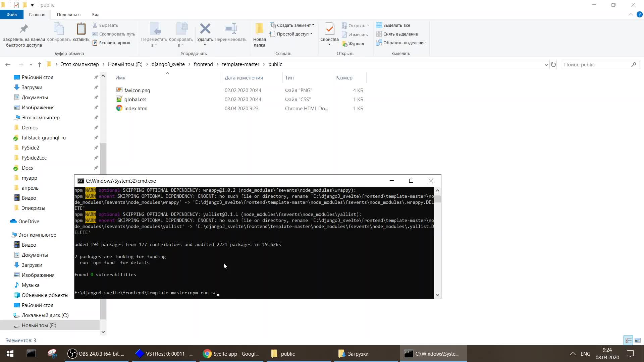
Task: Go back with the left arrow
Action: click(8, 64)
